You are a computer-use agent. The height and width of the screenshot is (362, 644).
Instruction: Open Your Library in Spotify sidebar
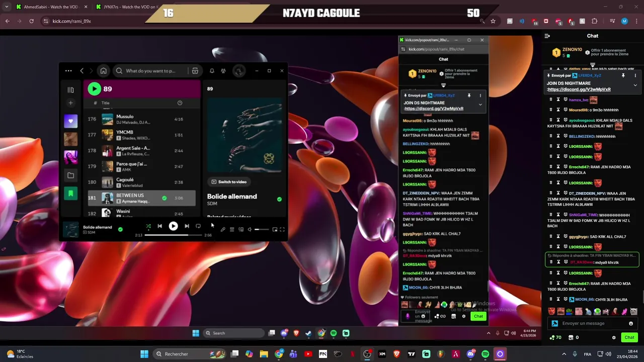click(x=70, y=90)
